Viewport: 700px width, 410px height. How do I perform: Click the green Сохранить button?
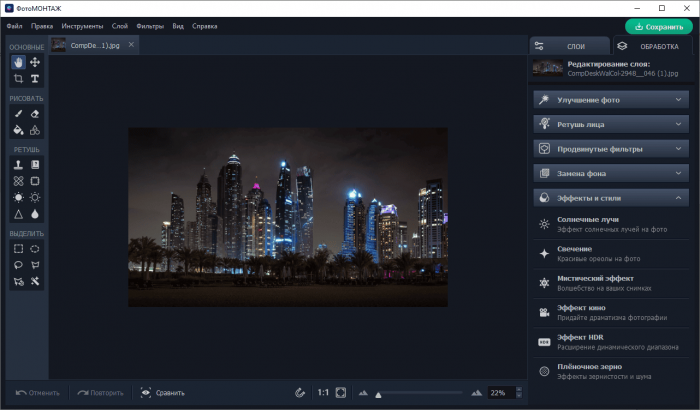658,27
